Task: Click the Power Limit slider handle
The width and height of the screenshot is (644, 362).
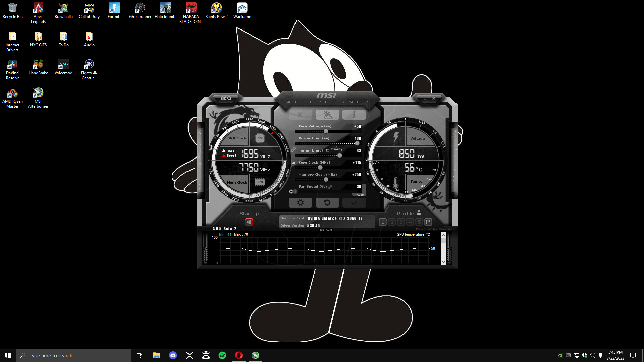Action: (x=357, y=143)
